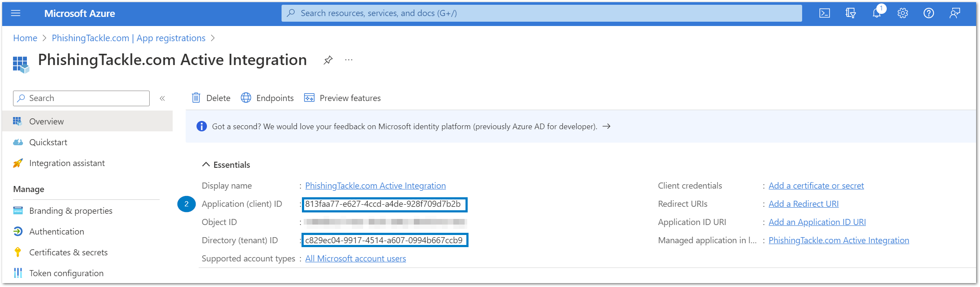Open Display name PhishingTackle.com Active Integration link
The image size is (980, 287).
tap(375, 186)
